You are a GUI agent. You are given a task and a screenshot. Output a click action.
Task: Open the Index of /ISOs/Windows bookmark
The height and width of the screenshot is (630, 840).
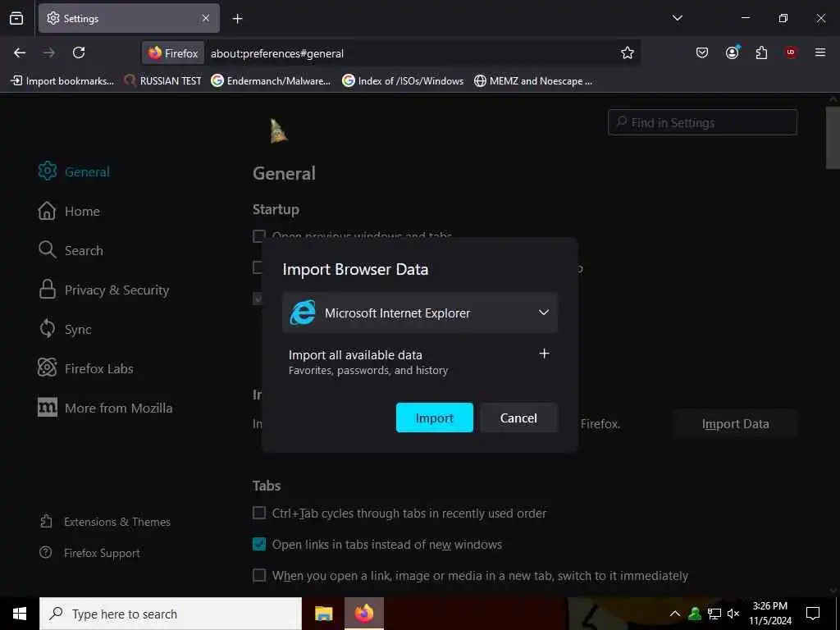click(x=403, y=81)
